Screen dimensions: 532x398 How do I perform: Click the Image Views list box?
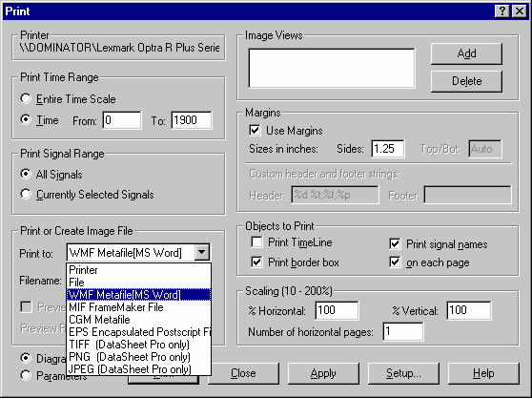(x=332, y=69)
